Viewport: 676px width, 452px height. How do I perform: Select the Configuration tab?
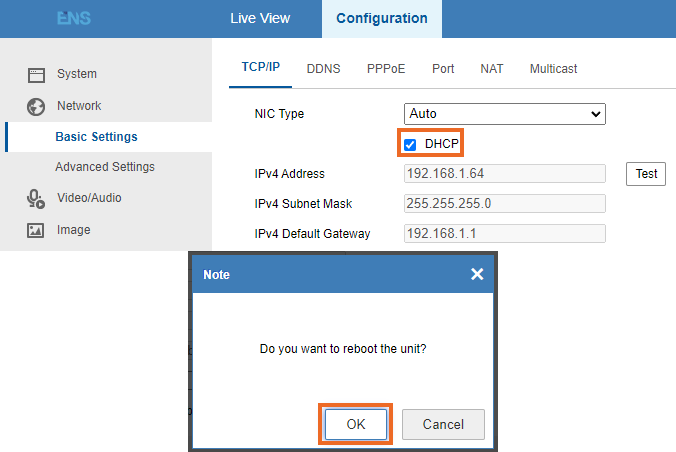coord(381,18)
